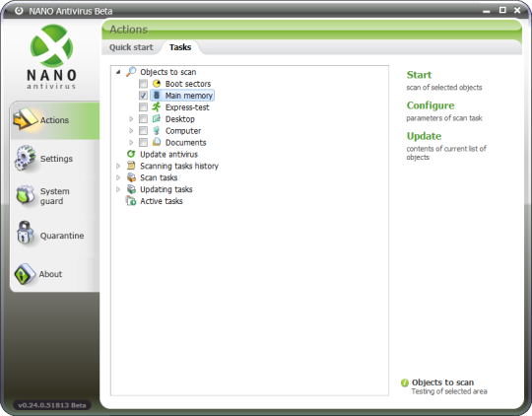This screenshot has height=416, width=532.
Task: Open the System guard shield icon
Action: point(25,195)
